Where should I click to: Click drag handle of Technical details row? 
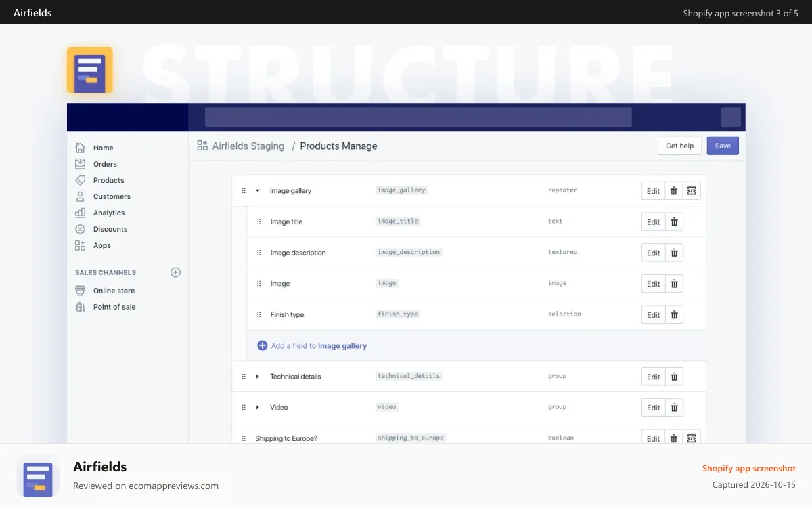coord(244,377)
